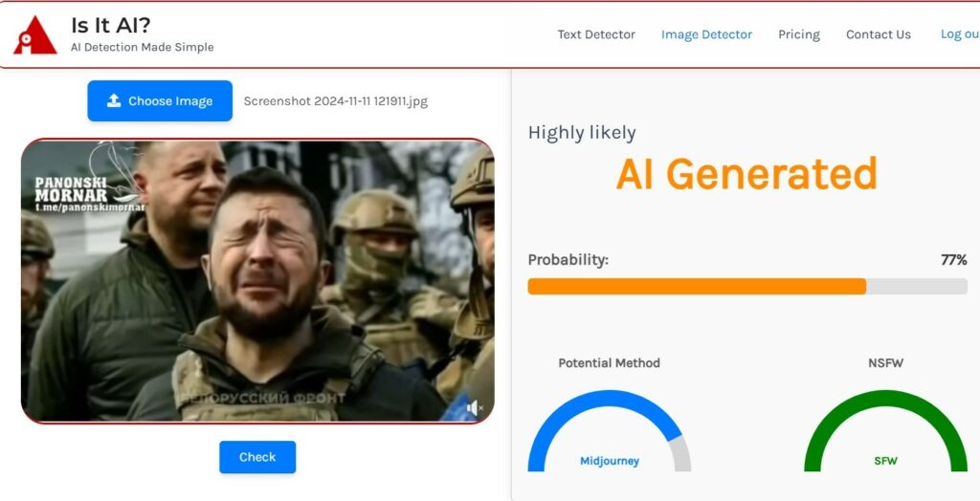
Task: Click the Log out link
Action: pyautogui.click(x=960, y=34)
